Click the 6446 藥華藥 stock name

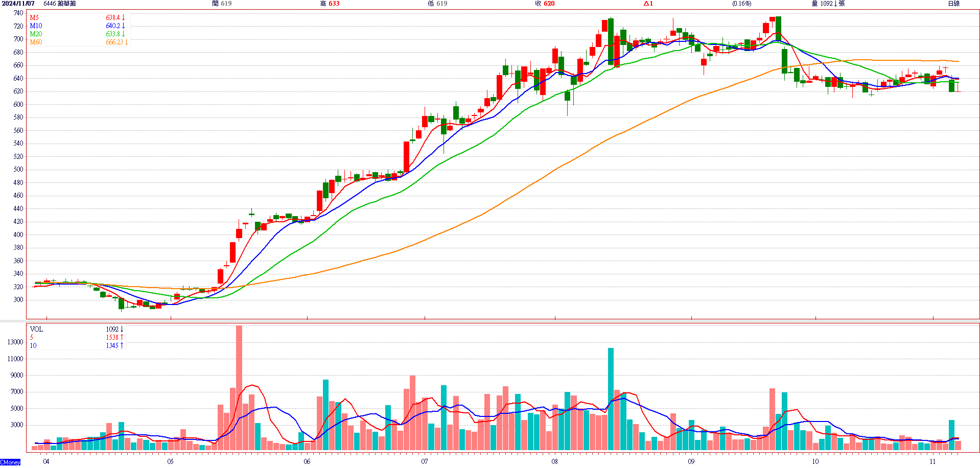coord(60,4)
